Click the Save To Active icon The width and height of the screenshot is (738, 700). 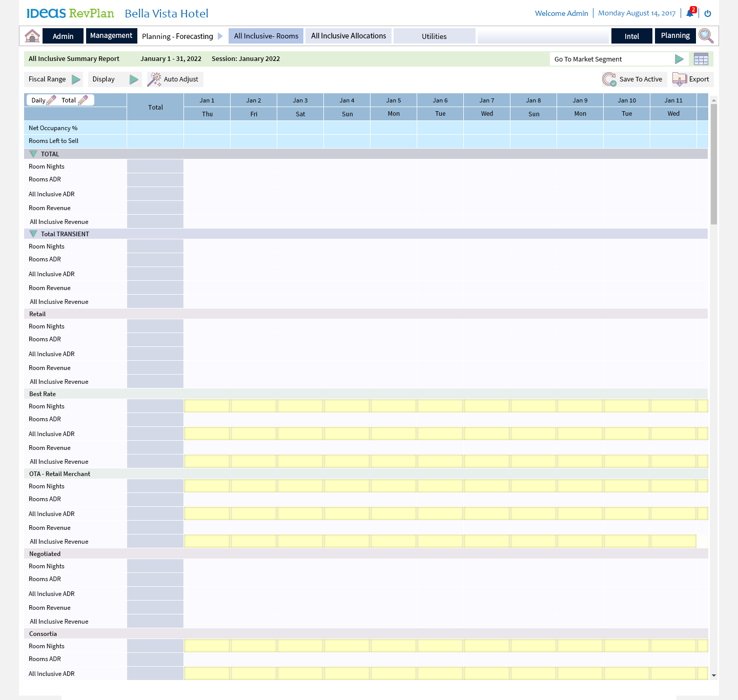(609, 79)
